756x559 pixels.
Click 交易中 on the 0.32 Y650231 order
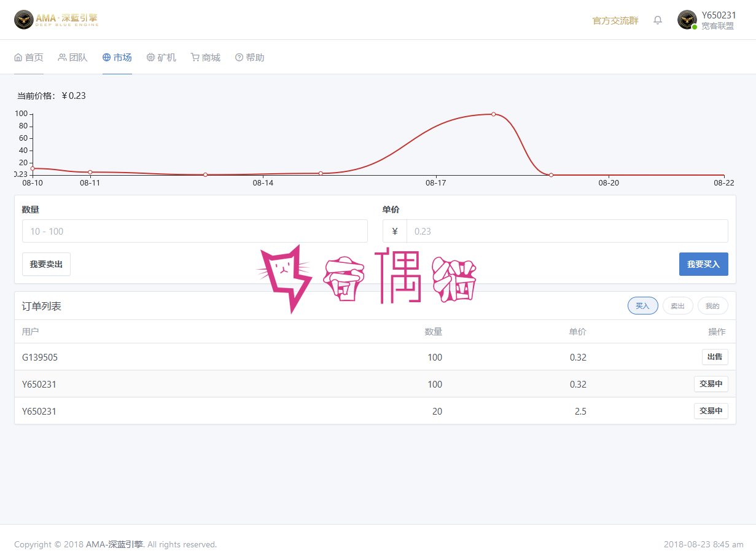click(711, 384)
